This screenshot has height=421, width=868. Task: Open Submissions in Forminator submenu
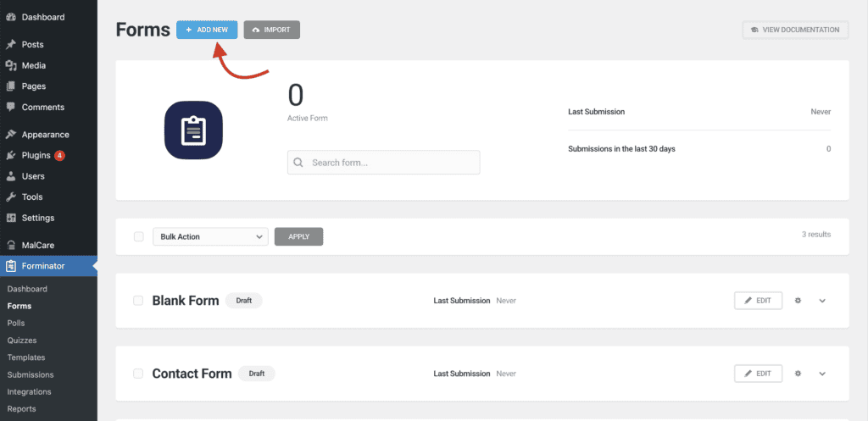click(x=31, y=374)
